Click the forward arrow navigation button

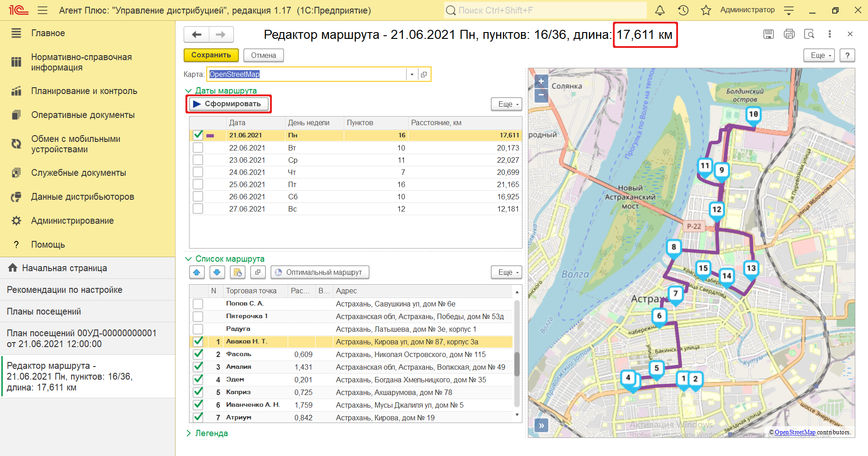(x=221, y=34)
